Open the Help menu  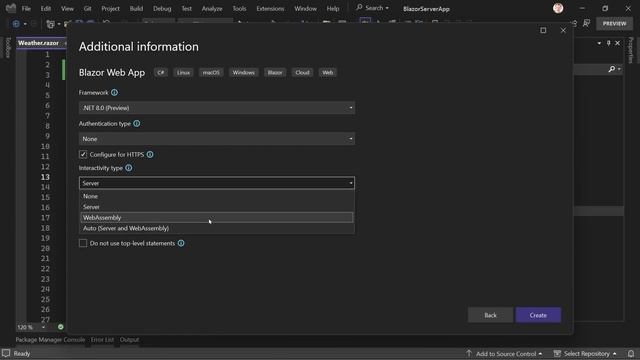click(333, 9)
